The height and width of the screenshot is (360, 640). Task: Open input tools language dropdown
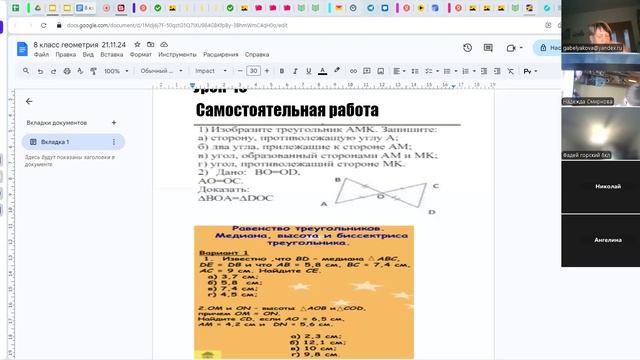tap(530, 71)
